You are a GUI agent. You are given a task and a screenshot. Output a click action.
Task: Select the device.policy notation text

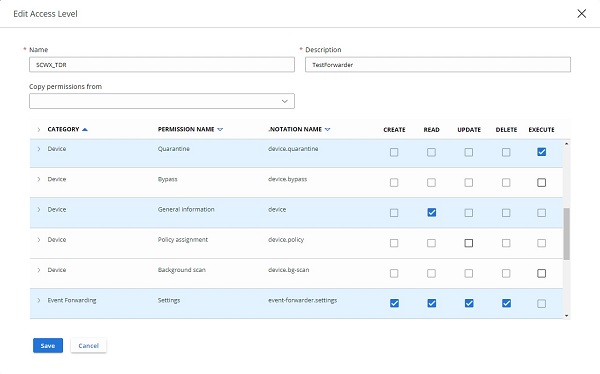click(x=286, y=240)
